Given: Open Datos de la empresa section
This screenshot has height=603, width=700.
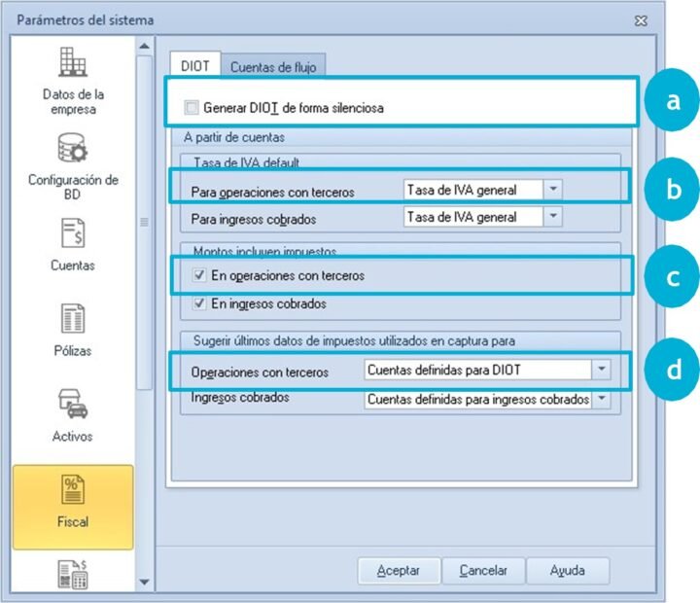Looking at the screenshot, I should (73, 79).
